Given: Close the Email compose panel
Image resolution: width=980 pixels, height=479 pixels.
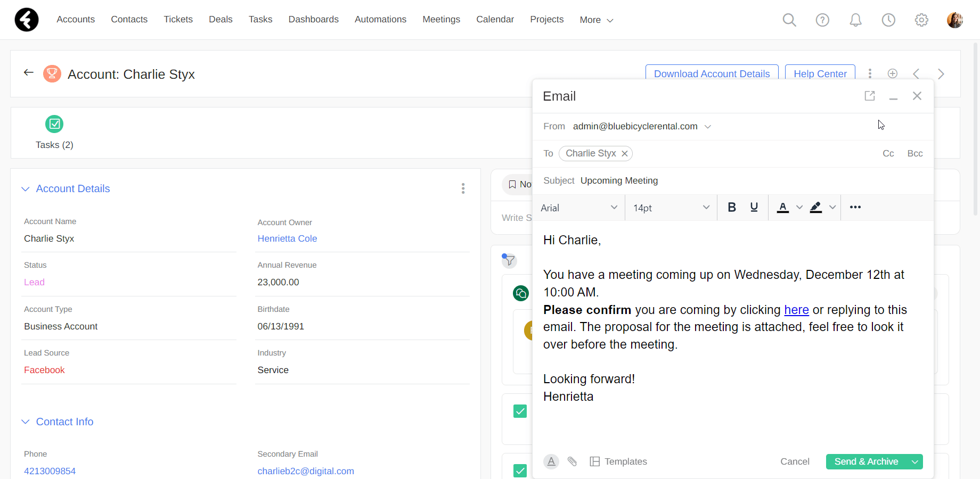Looking at the screenshot, I should [x=917, y=96].
